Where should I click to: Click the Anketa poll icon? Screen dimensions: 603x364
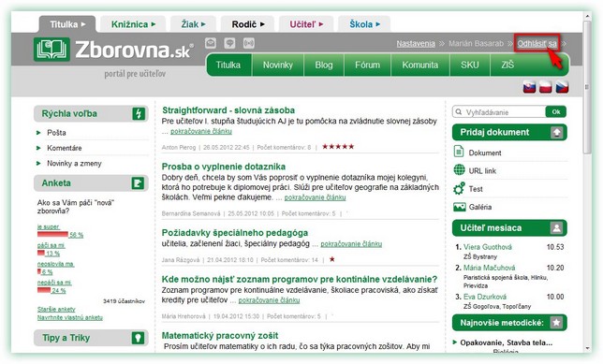point(138,183)
